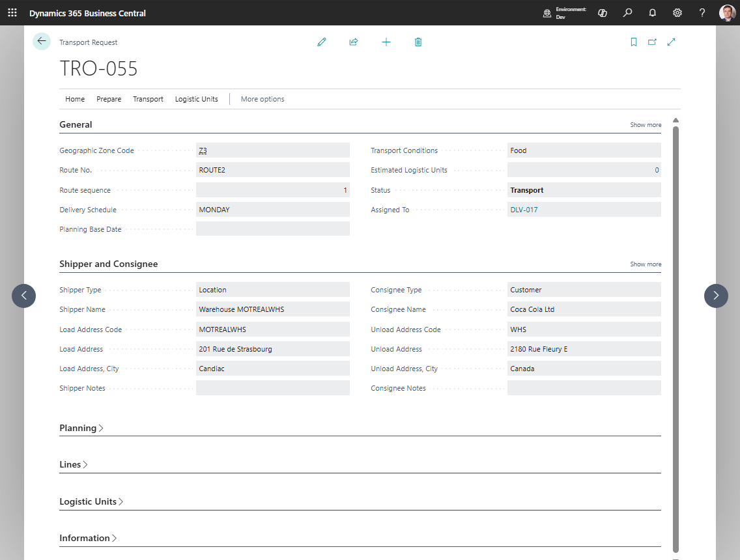Click the empty Consignee Notes field
Viewport: 740px width, 560px height.
(584, 388)
